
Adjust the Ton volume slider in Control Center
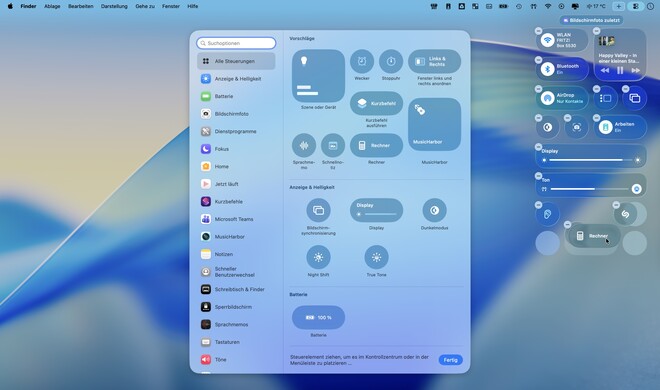[591, 189]
